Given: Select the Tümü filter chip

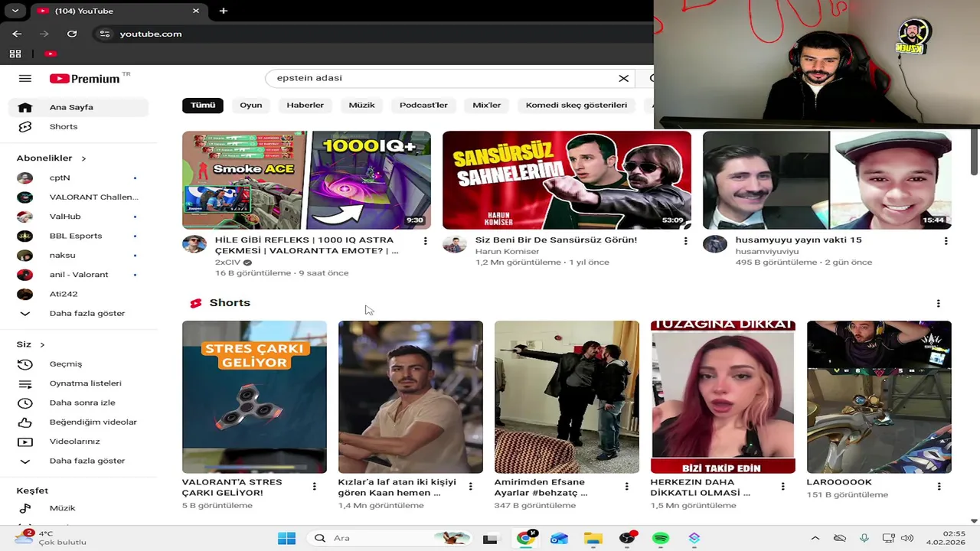Looking at the screenshot, I should pyautogui.click(x=203, y=106).
